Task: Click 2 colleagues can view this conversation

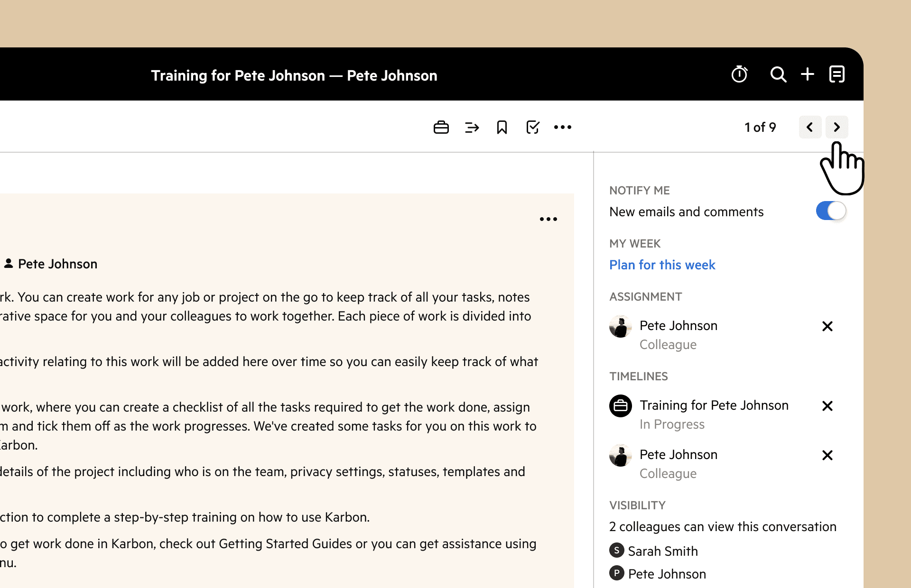Action: tap(723, 527)
